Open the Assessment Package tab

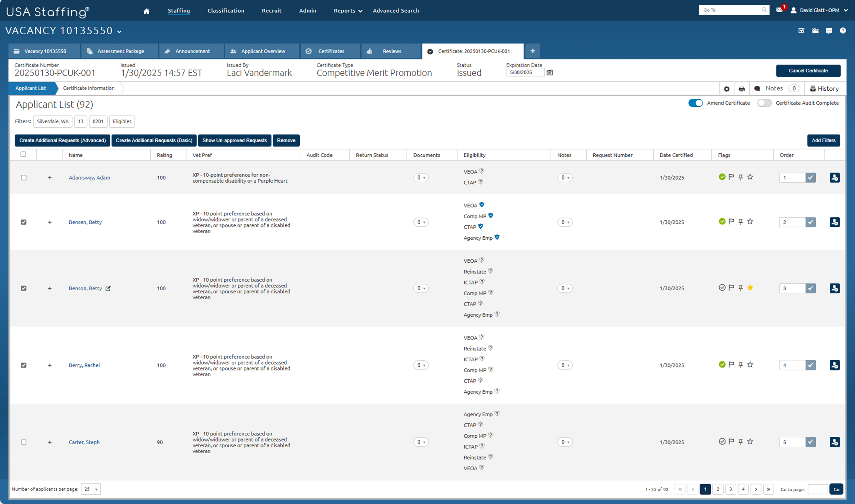(120, 51)
